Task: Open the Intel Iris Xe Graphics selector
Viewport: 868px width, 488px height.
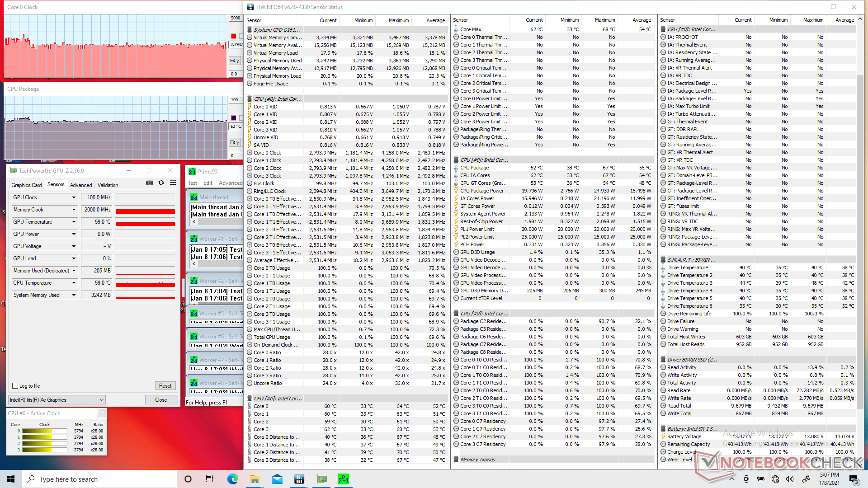Action: click(57, 400)
